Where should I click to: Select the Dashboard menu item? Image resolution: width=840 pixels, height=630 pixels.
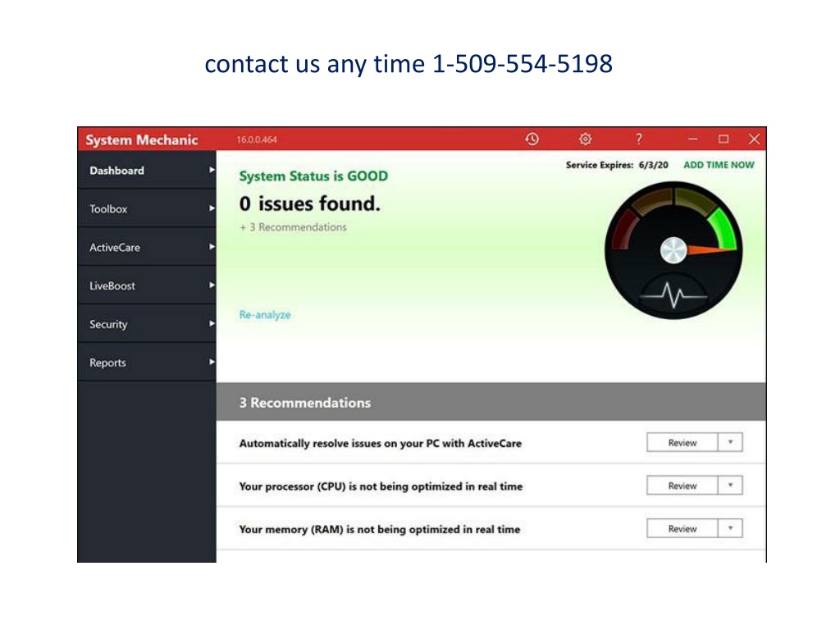tap(147, 171)
